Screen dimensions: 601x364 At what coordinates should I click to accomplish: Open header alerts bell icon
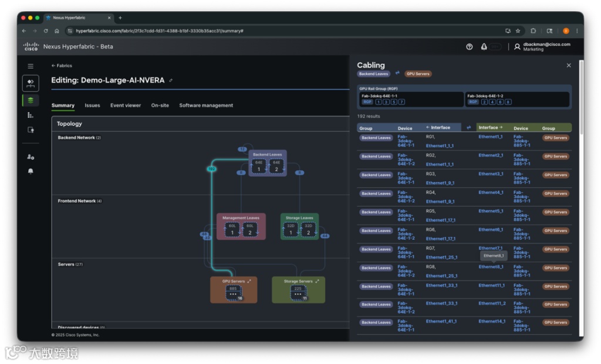coord(484,47)
